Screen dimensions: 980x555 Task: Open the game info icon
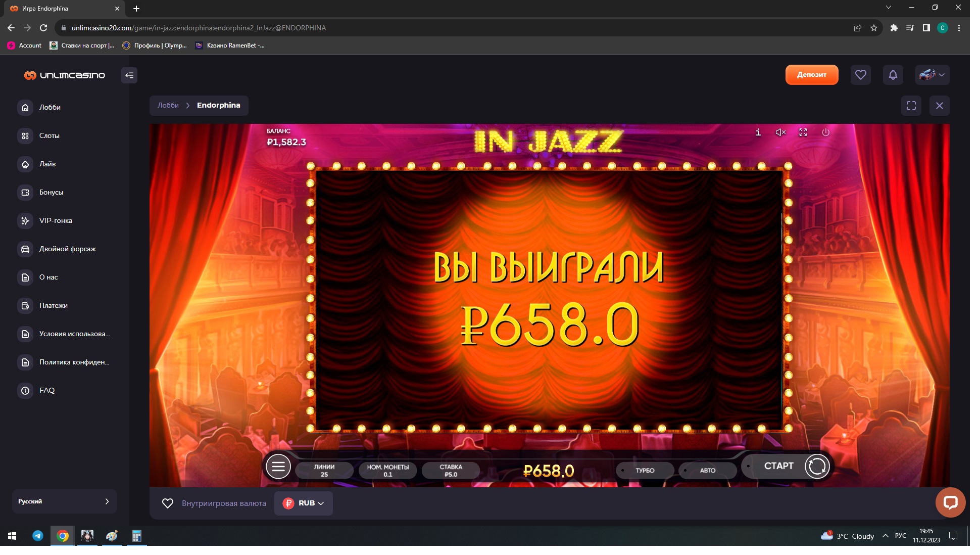coord(758,132)
